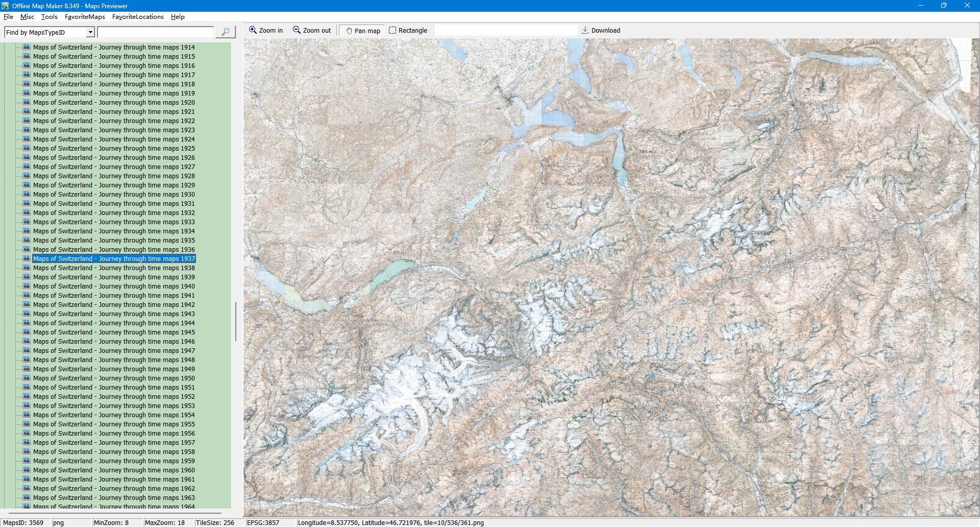Click the Download arrow icon
This screenshot has height=527, width=980.
pos(585,30)
